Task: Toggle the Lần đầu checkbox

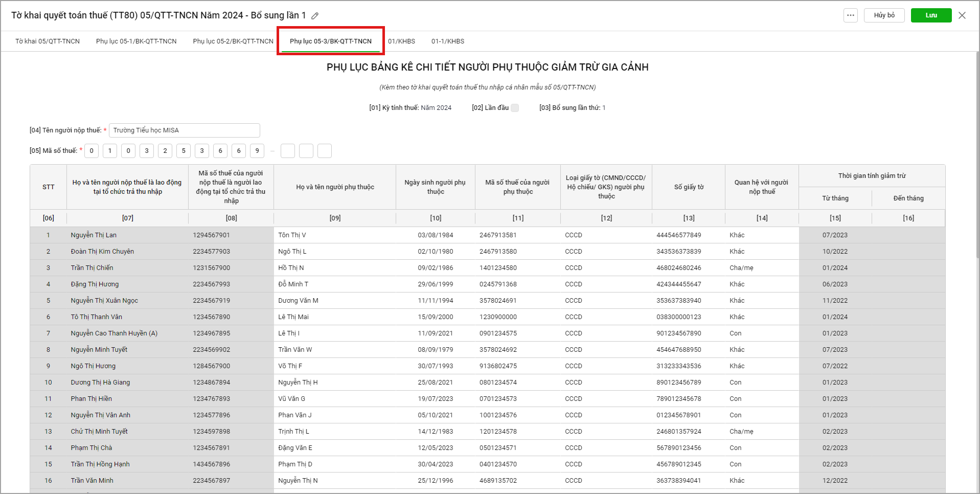Action: point(515,108)
